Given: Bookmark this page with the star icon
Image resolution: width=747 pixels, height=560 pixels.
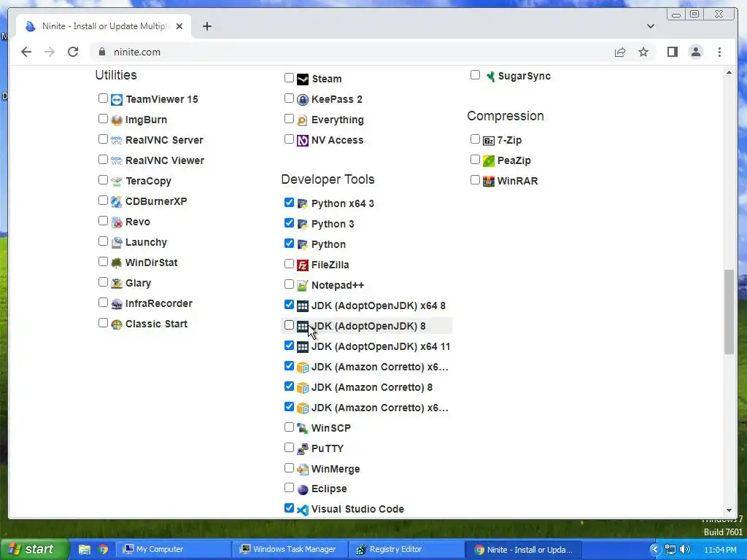Looking at the screenshot, I should (643, 52).
